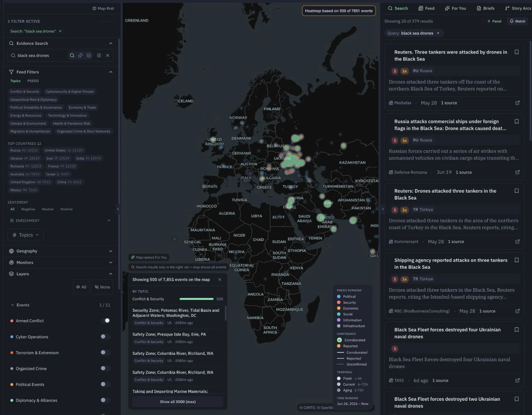This screenshot has height=415, width=532.
Task: Filter by Ukraine country chip
Action: pos(25,158)
